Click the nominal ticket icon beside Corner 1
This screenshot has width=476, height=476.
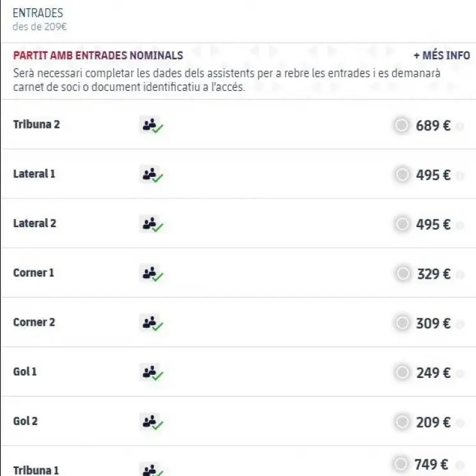(152, 273)
